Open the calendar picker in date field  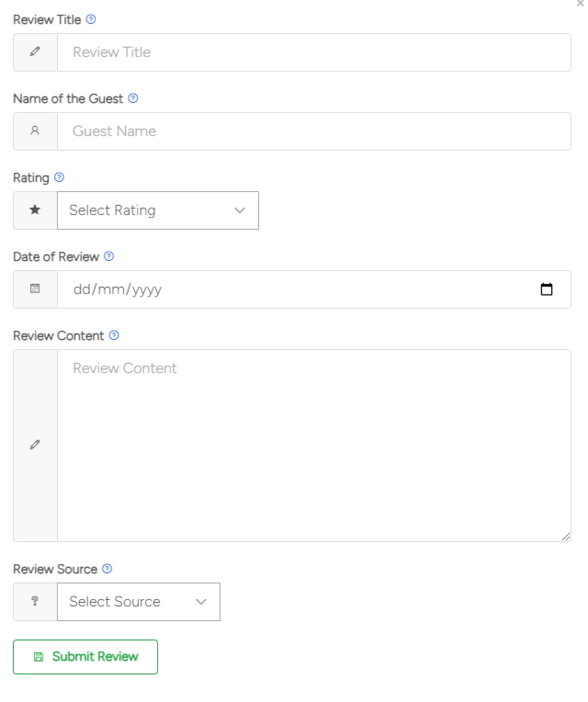click(546, 289)
